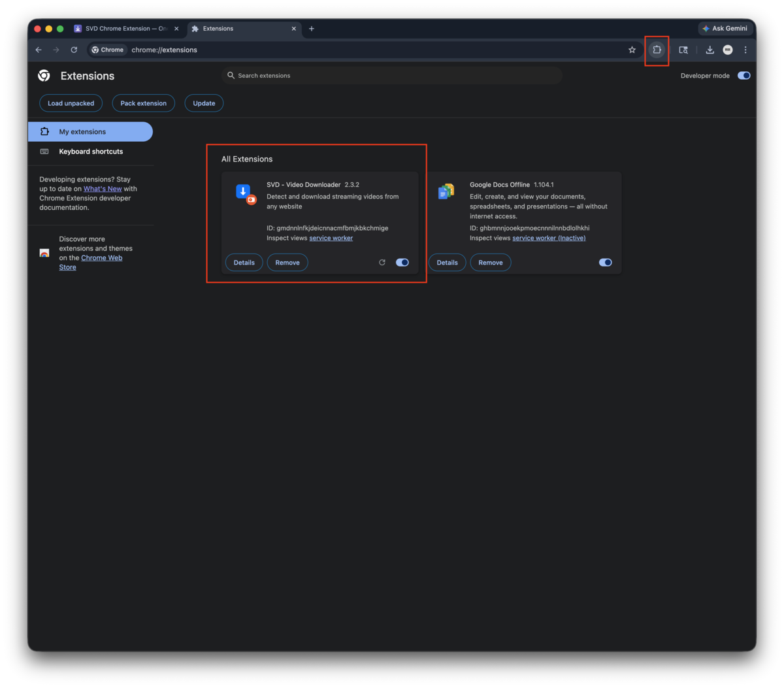Open the What's New link

[x=103, y=189]
